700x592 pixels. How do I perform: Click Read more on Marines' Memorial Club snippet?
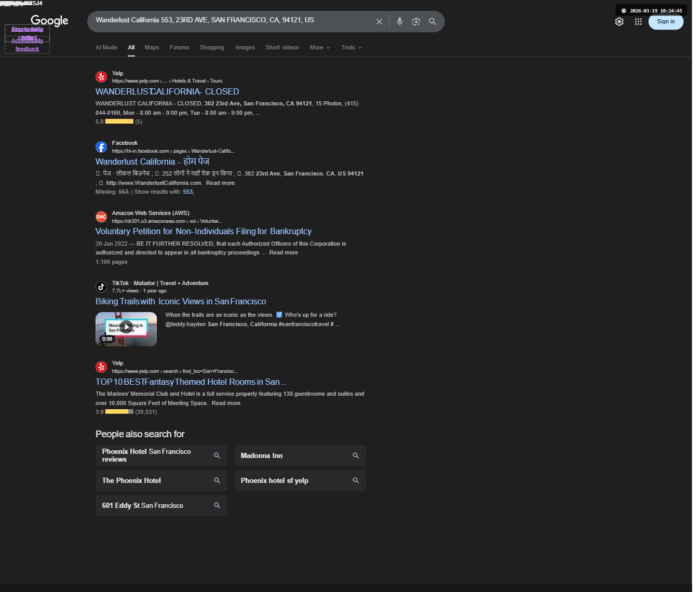point(226,403)
